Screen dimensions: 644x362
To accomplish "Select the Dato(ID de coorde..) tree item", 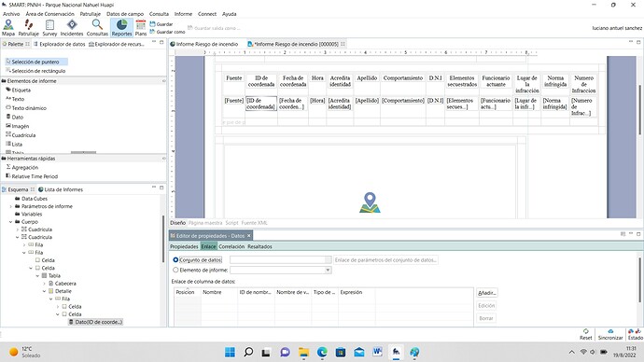I will click(x=95, y=322).
